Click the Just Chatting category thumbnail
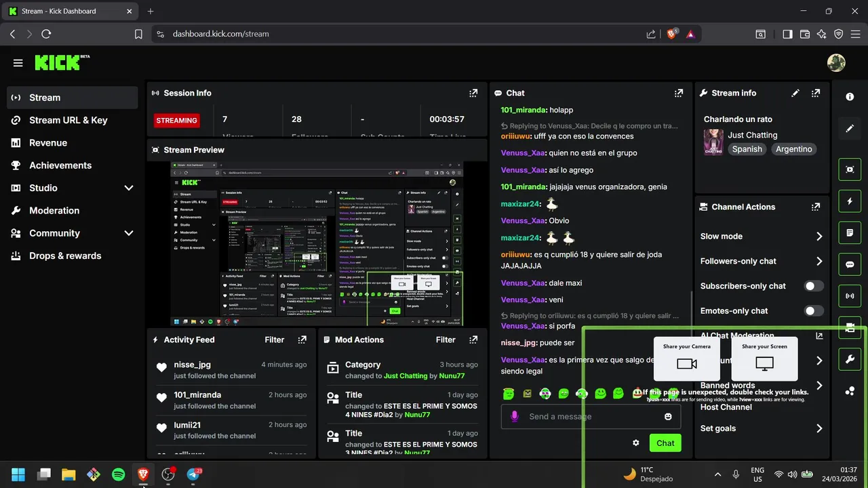Viewport: 868px width, 488px height. click(713, 142)
